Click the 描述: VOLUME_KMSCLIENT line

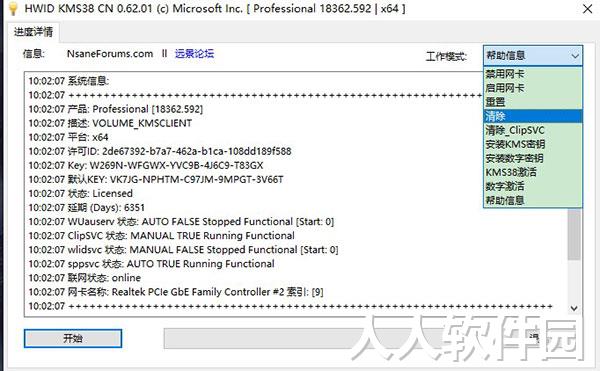(x=110, y=124)
